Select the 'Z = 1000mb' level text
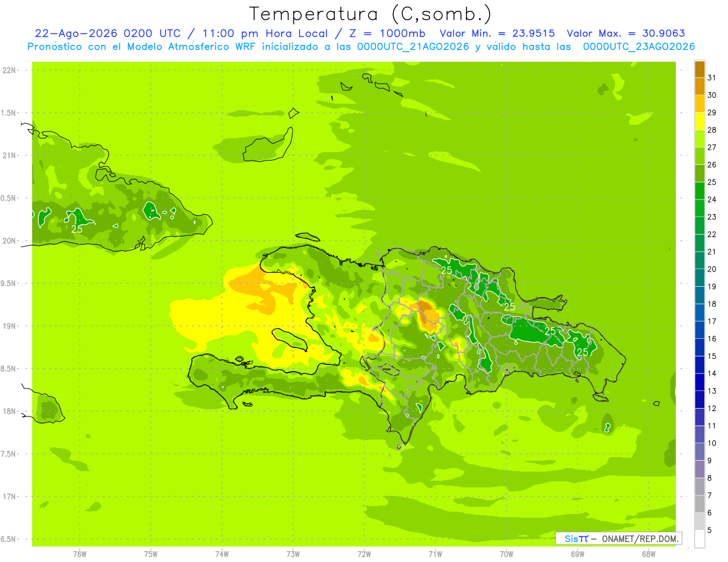The height and width of the screenshot is (562, 728). (387, 33)
